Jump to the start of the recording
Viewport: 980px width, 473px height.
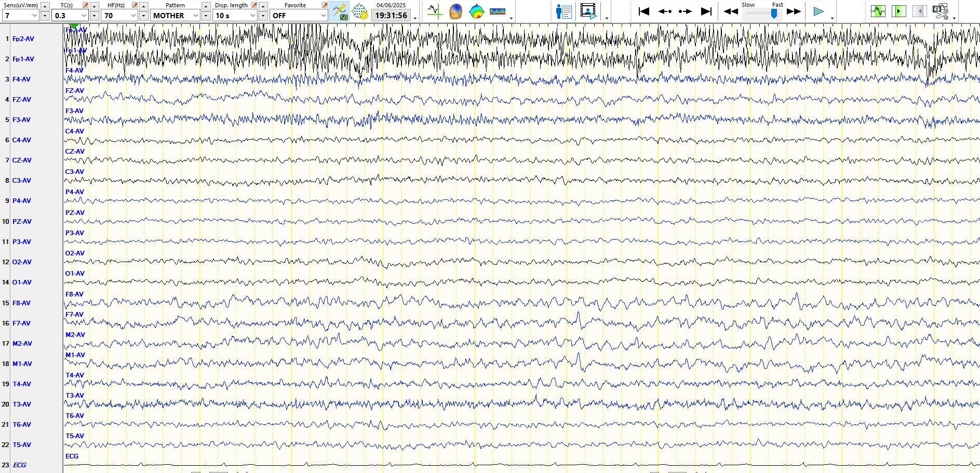click(644, 11)
